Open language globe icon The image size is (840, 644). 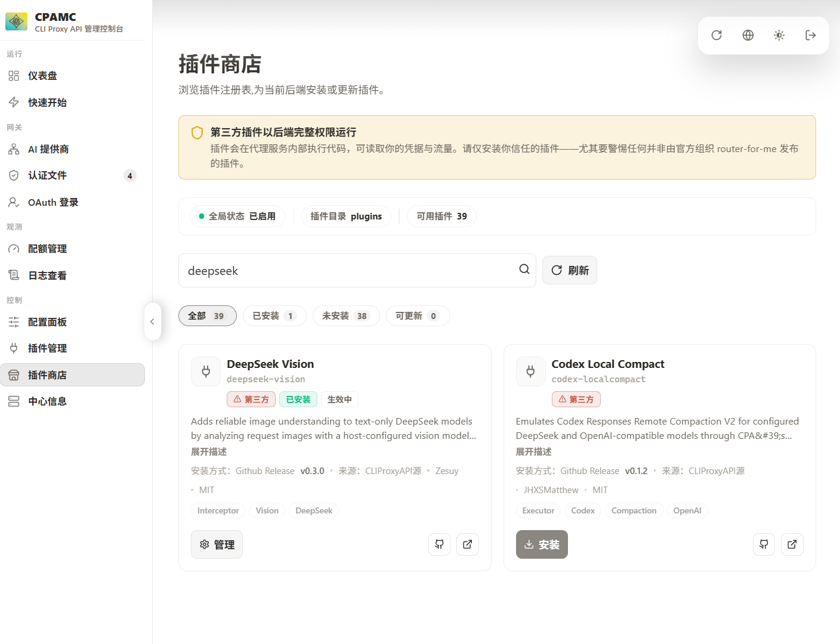click(x=748, y=35)
